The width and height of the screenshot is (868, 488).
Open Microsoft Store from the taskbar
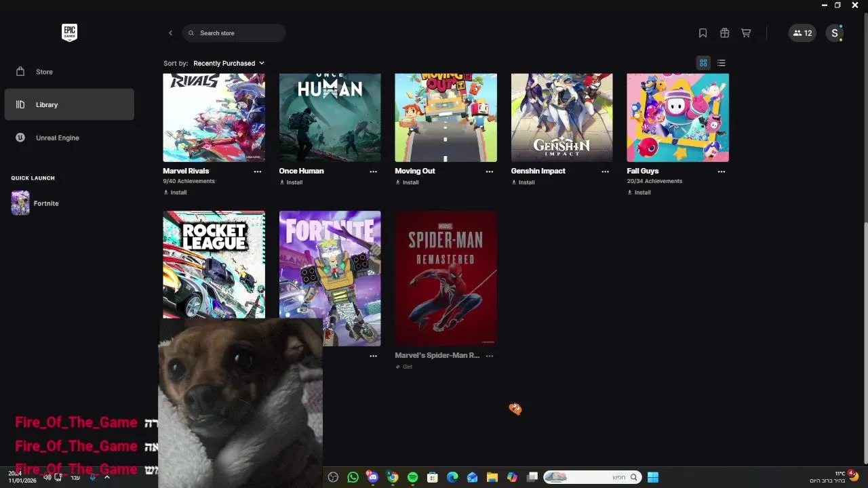[433, 477]
